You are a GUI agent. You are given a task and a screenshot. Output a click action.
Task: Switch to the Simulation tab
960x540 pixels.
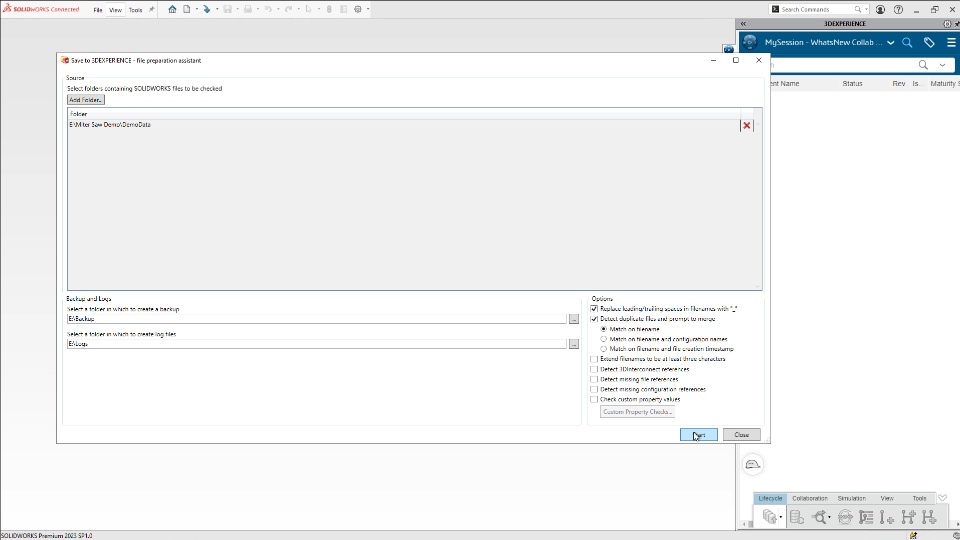(x=852, y=498)
